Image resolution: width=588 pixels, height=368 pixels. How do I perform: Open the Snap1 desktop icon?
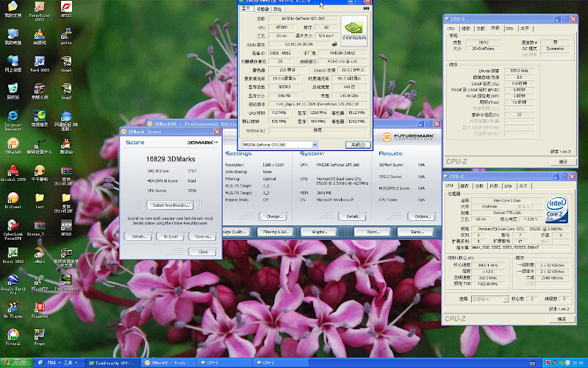[x=66, y=64]
